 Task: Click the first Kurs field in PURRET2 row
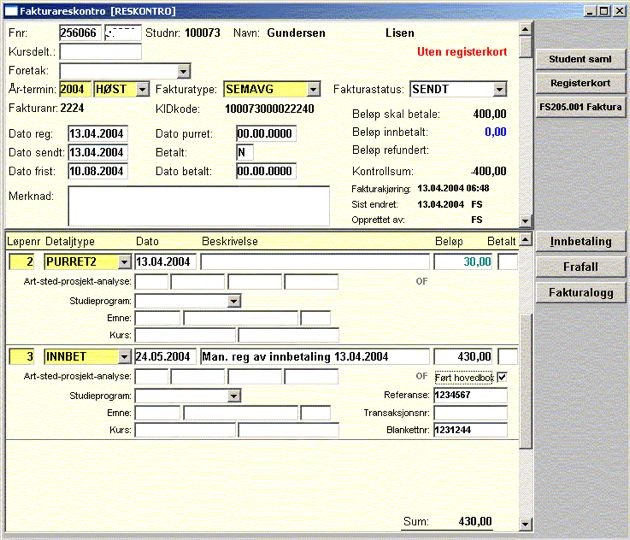pos(185,335)
